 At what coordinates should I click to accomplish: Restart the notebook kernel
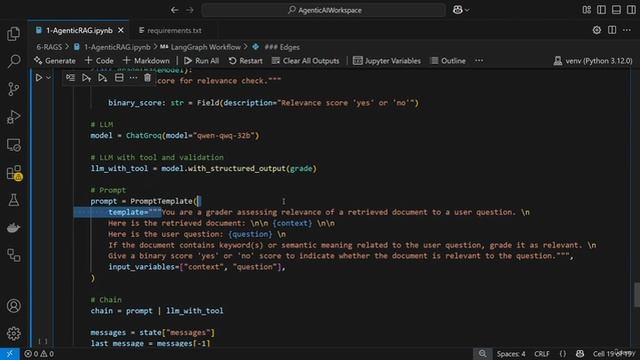[246, 61]
